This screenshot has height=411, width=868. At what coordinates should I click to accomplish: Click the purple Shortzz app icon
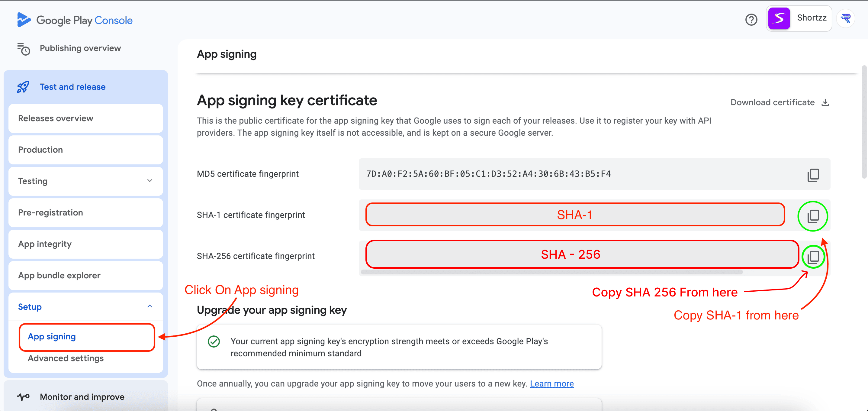coord(779,18)
